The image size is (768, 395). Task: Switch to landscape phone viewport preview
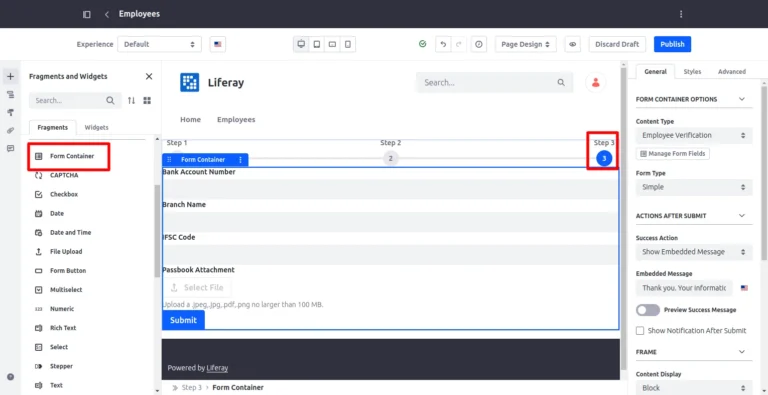(332, 44)
